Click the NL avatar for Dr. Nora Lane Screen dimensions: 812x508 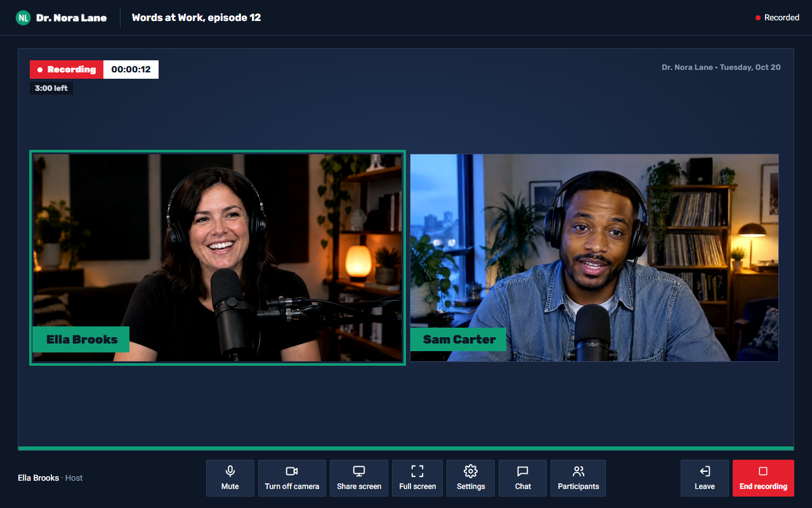pos(23,18)
